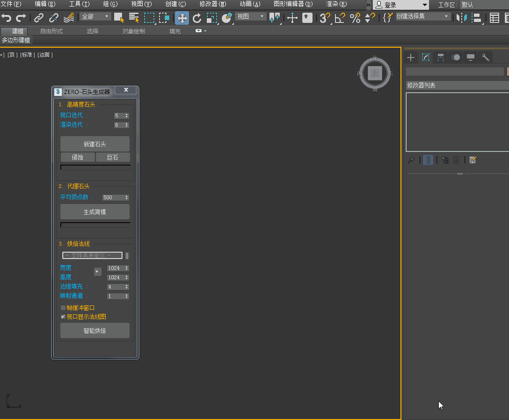
Task: Toggle the Angle Snap icon
Action: pos(340,18)
